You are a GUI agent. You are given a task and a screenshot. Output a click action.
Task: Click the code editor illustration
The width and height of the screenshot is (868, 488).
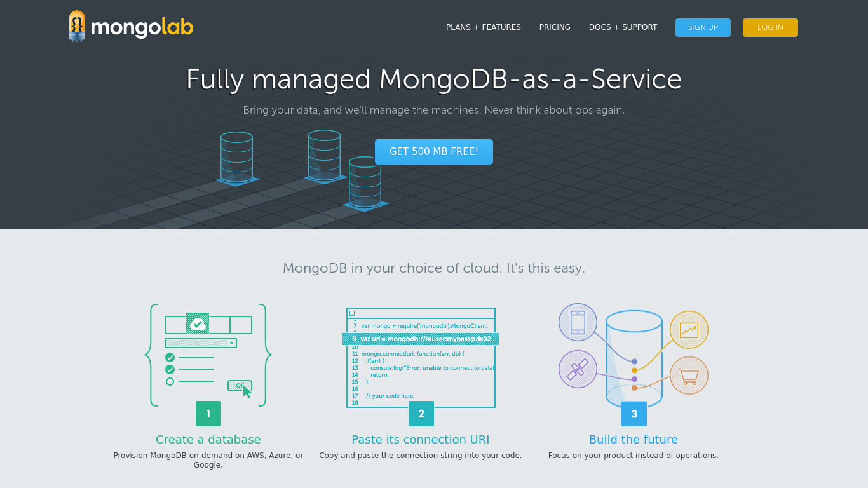[421, 358]
